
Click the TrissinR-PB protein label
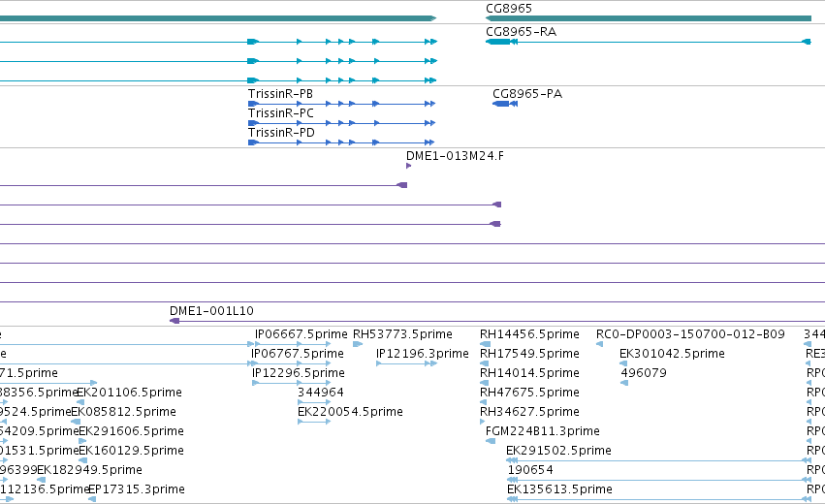(280, 94)
